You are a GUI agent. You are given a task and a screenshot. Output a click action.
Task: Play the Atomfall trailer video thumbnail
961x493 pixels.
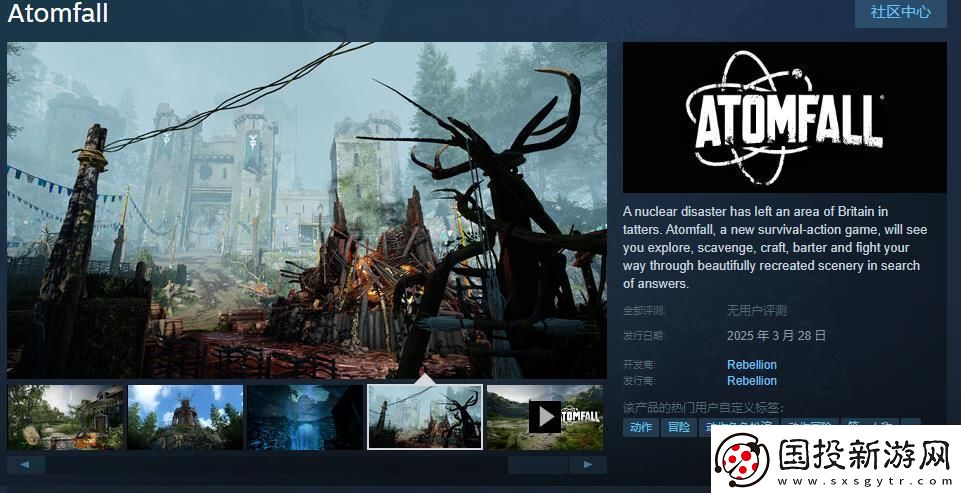(544, 416)
